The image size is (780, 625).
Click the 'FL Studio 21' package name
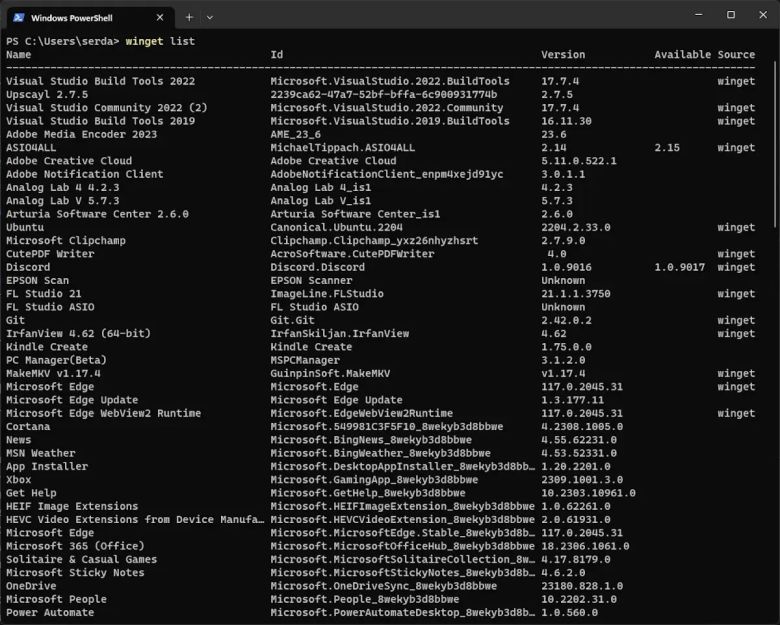tap(43, 294)
